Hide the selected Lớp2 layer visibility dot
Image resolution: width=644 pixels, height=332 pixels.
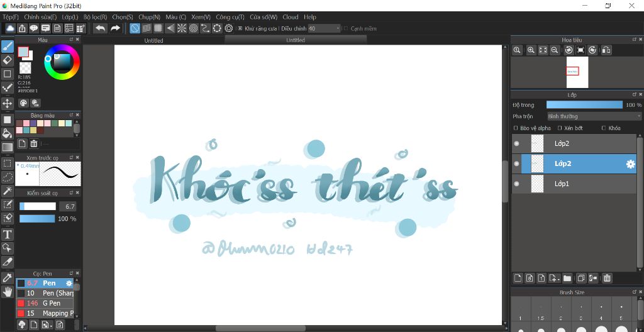517,163
